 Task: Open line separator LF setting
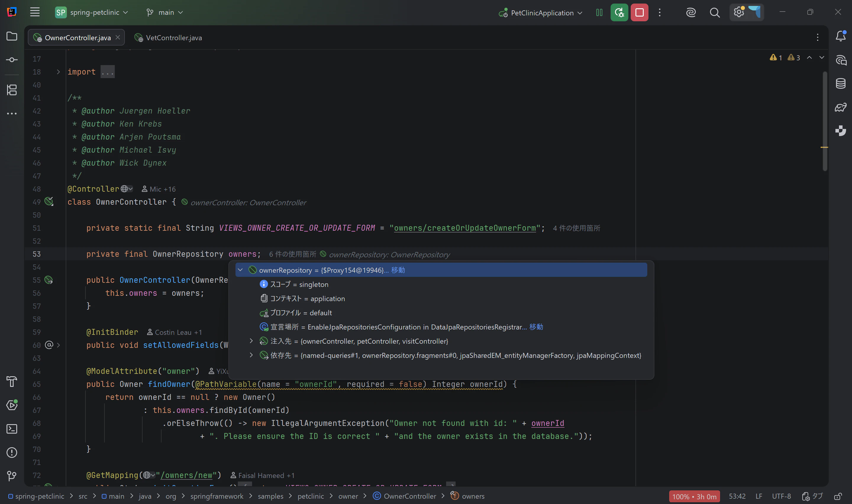click(759, 496)
